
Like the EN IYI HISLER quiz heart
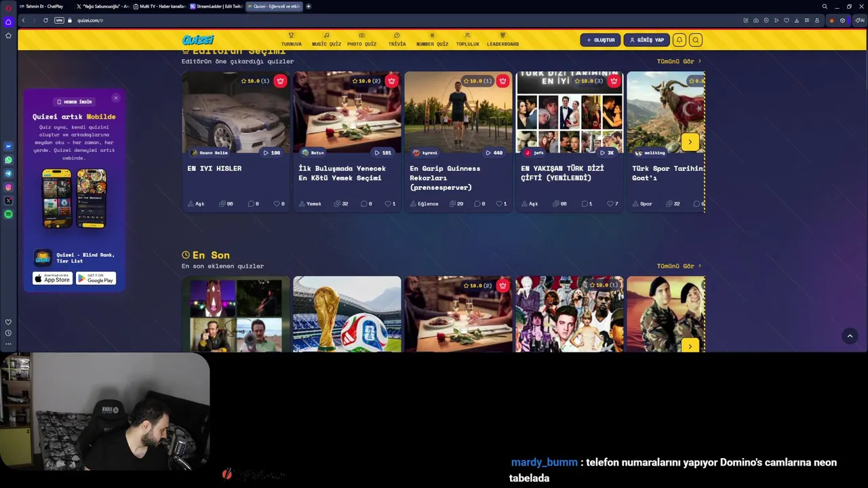coord(279,203)
